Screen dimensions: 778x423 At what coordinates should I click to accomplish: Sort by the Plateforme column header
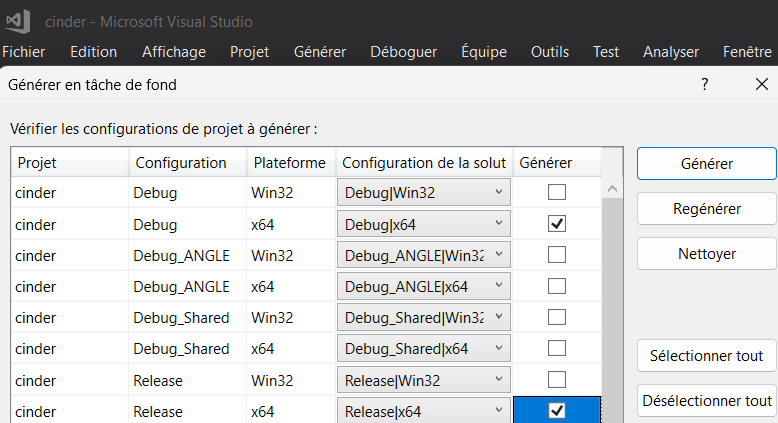click(291, 163)
